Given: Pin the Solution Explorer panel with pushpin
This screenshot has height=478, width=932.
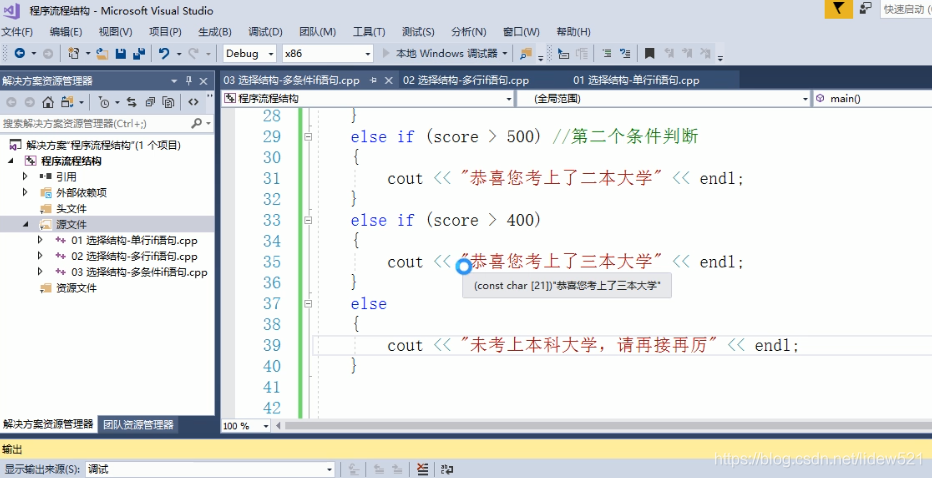Looking at the screenshot, I should pos(189,81).
